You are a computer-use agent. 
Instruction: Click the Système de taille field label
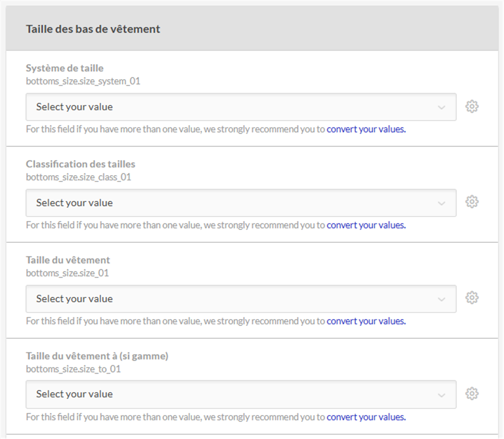point(64,68)
